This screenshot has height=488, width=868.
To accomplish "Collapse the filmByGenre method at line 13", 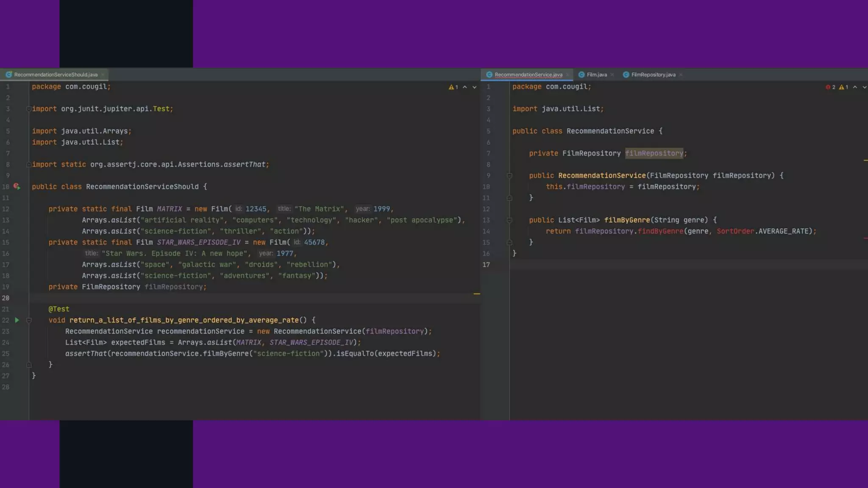I will click(509, 220).
